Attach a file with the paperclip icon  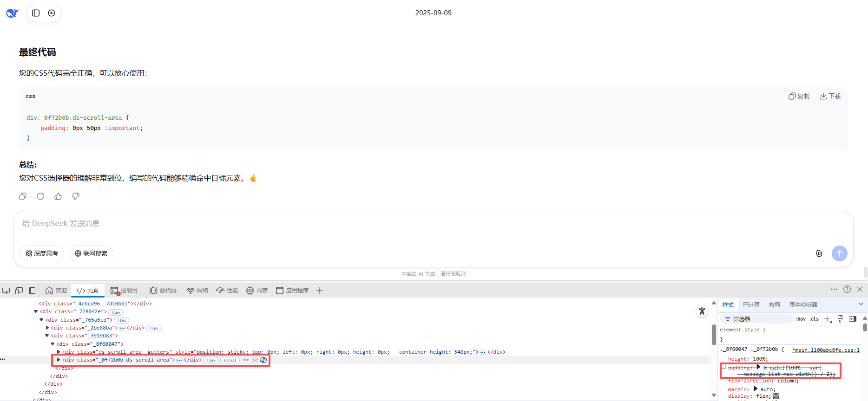click(819, 253)
